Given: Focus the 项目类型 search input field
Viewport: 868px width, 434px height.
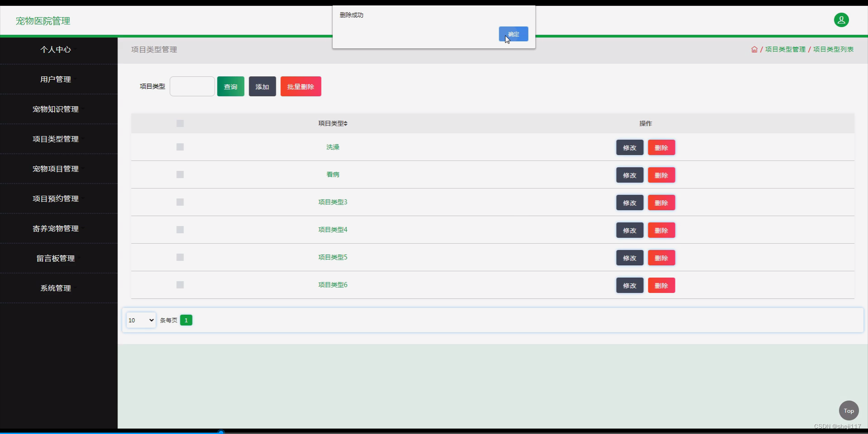Looking at the screenshot, I should (192, 86).
